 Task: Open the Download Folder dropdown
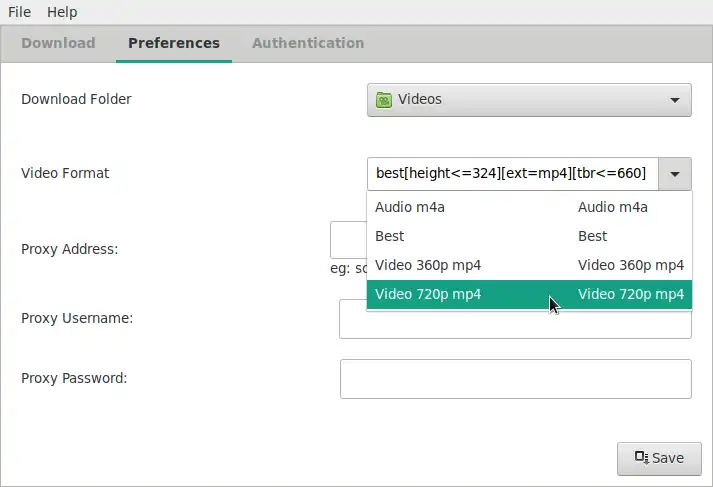click(x=529, y=100)
